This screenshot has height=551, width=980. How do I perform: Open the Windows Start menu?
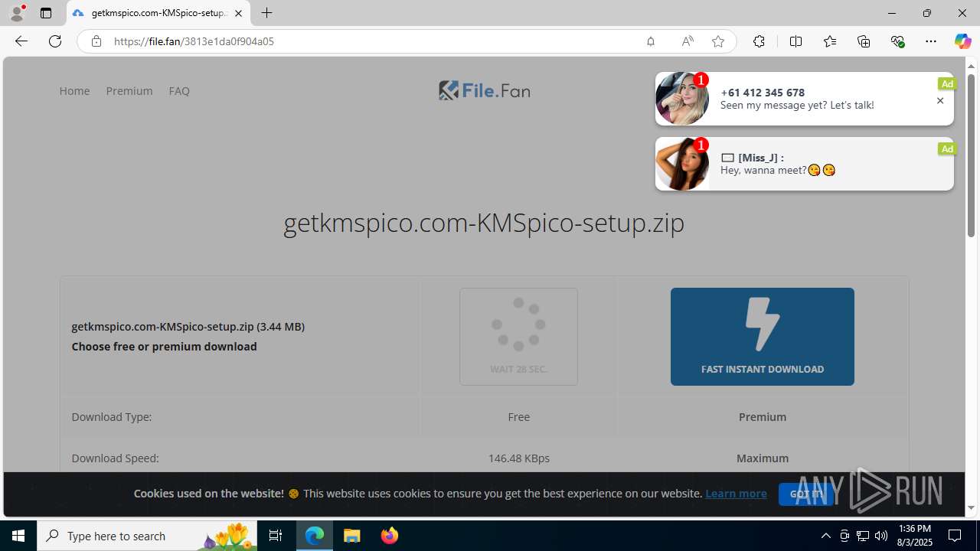tap(18, 536)
